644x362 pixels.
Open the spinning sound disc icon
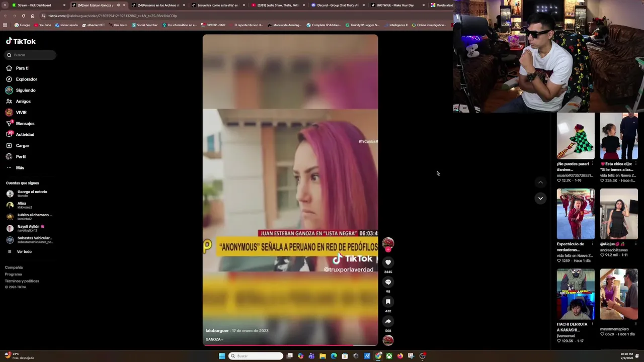click(388, 340)
